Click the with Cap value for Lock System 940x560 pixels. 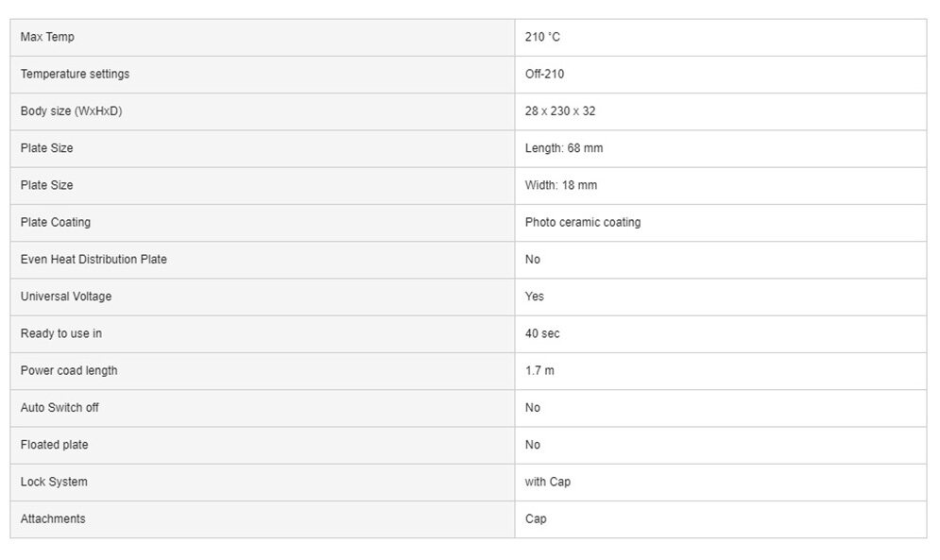[548, 482]
